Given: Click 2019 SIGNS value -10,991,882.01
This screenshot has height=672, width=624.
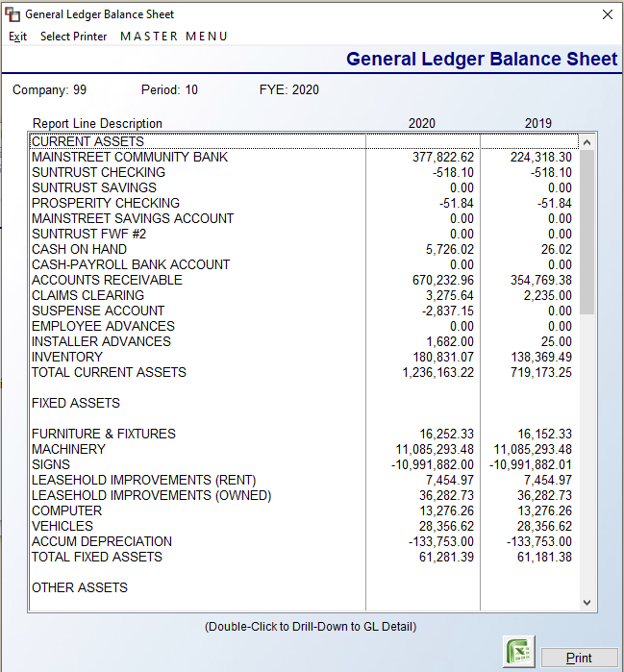Looking at the screenshot, I should pos(531,465).
